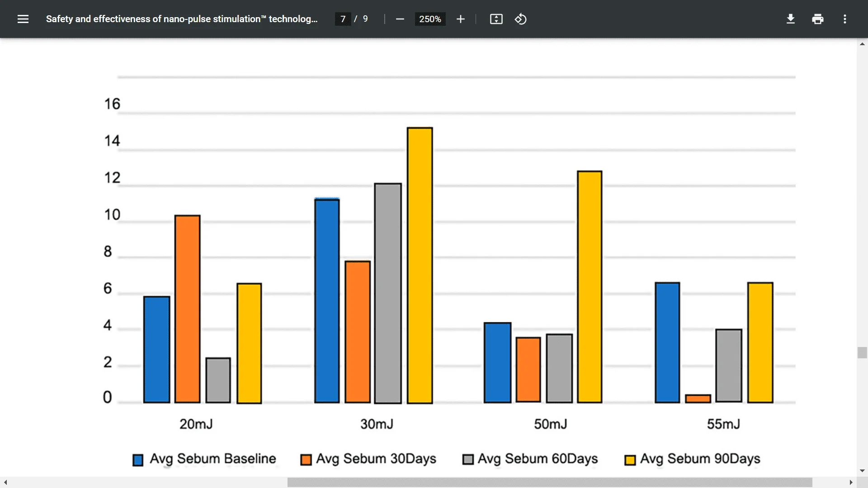Viewport: 868px width, 488px height.
Task: Edit the 250% zoom level field
Action: [x=430, y=19]
